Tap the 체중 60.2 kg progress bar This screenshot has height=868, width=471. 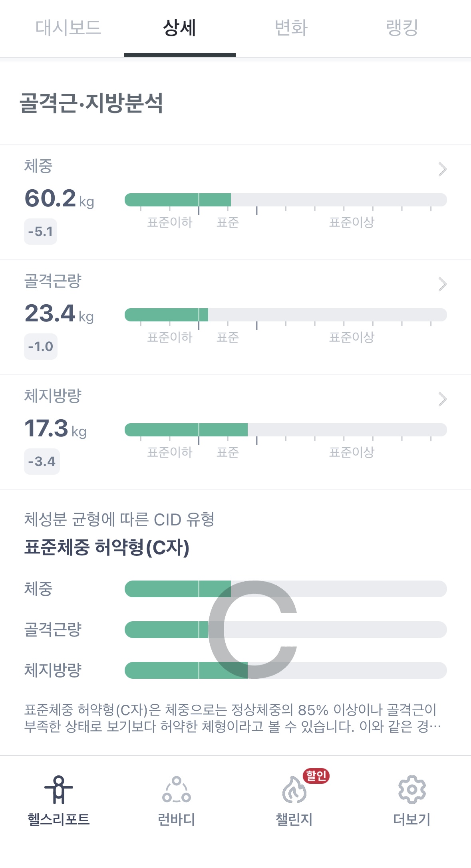[x=286, y=200]
